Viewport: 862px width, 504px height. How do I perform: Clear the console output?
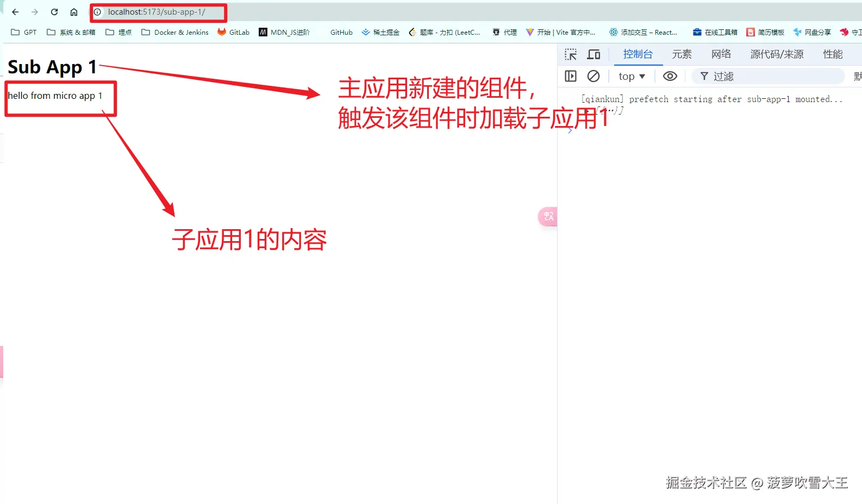[x=594, y=77]
